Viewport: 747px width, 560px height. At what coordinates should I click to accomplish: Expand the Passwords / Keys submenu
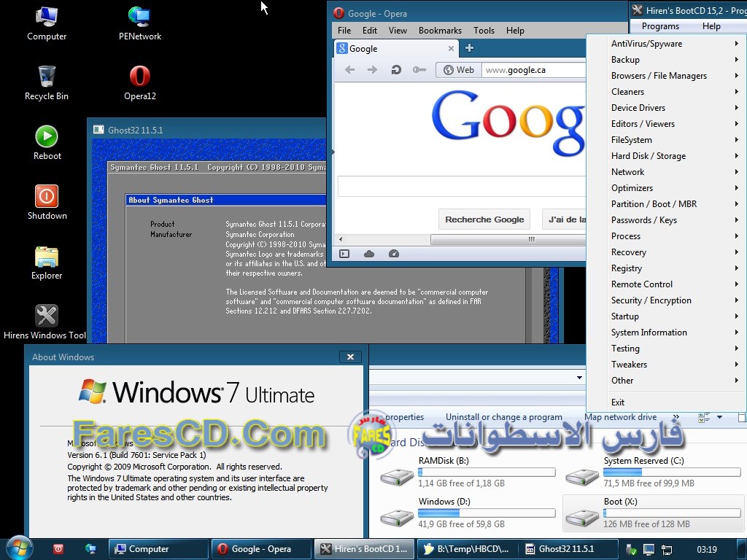click(667, 220)
